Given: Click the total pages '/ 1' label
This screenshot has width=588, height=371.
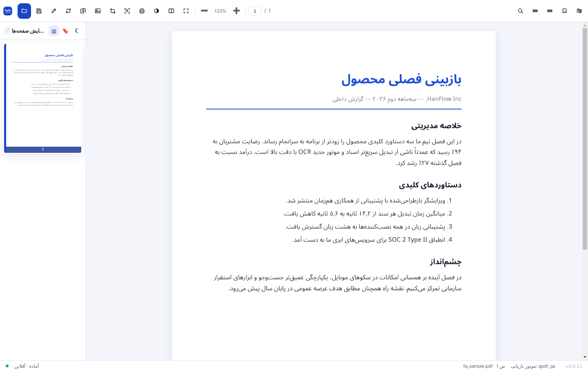Looking at the screenshot, I should [x=267, y=11].
